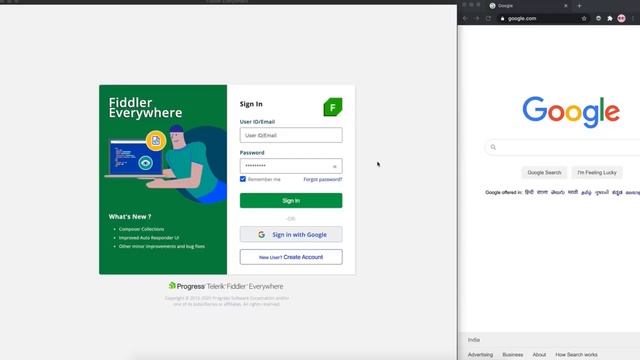Click the Tamil language link
Screen dimensions: 640x360
click(587, 192)
